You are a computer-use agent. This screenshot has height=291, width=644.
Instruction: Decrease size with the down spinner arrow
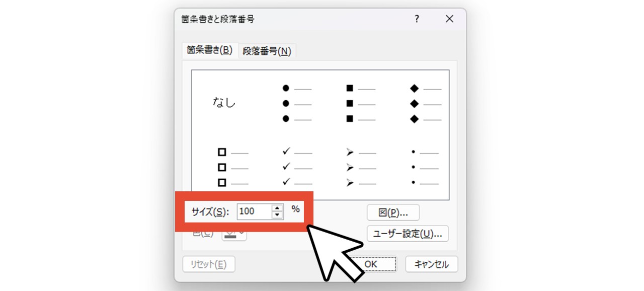point(277,215)
